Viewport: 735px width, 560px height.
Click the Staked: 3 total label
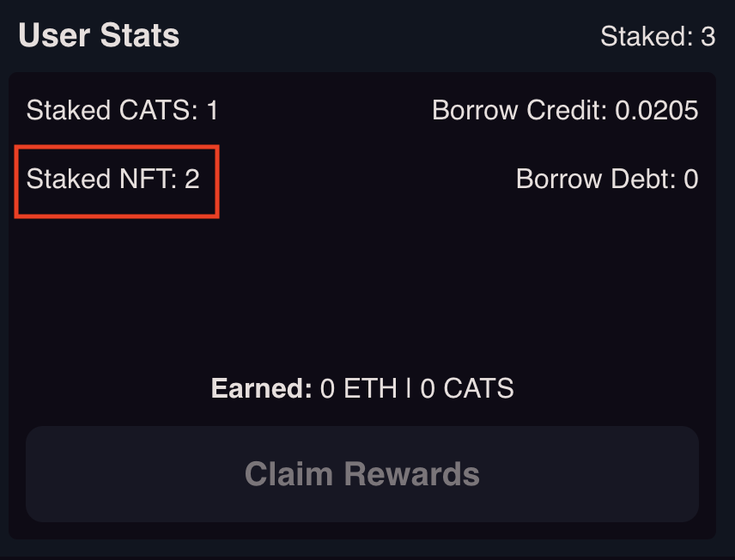click(657, 37)
